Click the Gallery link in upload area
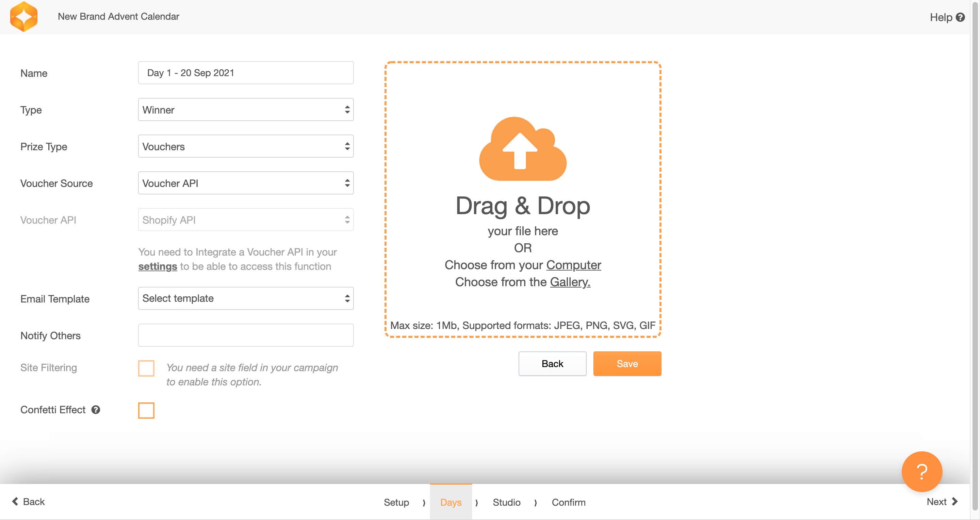This screenshot has width=980, height=520. (570, 282)
